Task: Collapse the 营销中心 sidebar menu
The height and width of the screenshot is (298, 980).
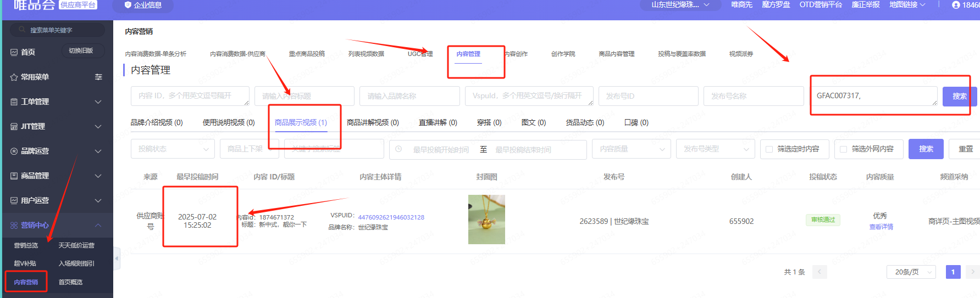Action: click(x=98, y=225)
